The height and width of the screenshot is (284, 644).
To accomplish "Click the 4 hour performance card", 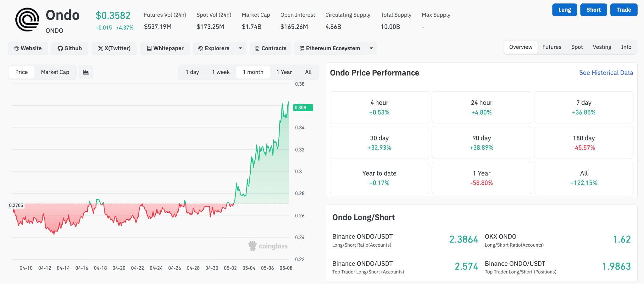I will pos(379,107).
